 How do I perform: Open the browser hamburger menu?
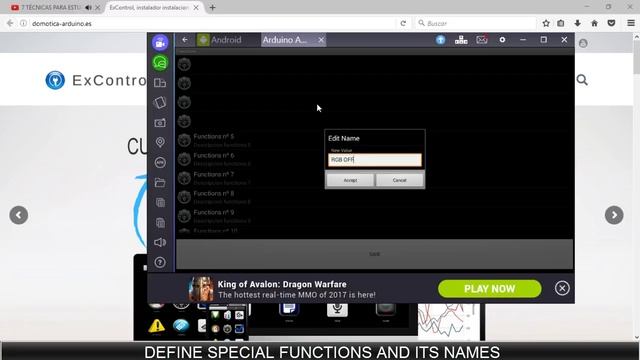coord(631,23)
